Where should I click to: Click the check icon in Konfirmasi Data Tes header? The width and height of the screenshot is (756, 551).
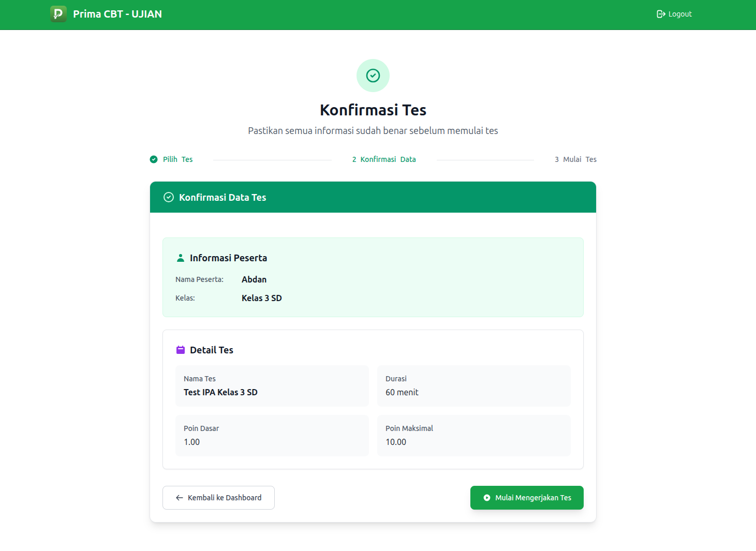coord(168,197)
